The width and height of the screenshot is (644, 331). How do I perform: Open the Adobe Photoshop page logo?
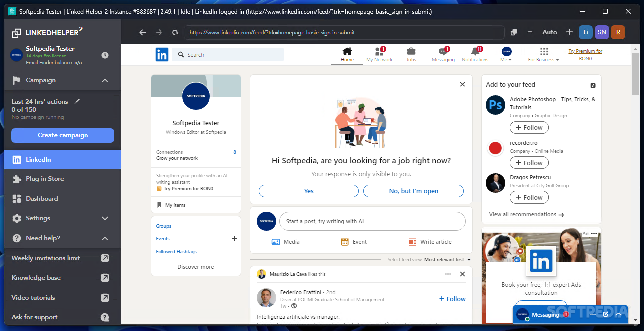coord(495,105)
